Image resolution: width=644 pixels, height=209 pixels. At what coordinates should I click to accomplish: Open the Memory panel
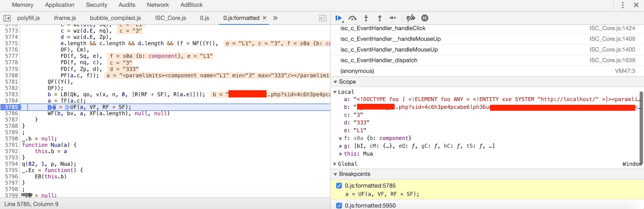click(23, 5)
